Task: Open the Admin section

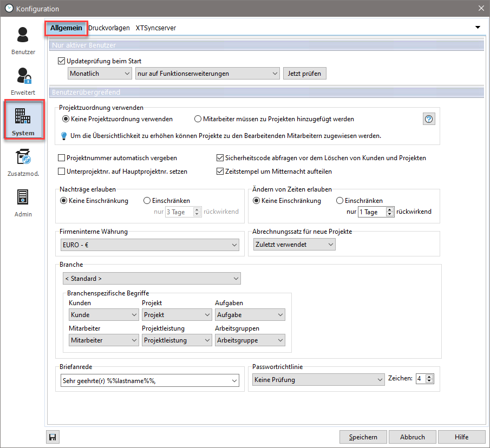Action: click(x=23, y=203)
